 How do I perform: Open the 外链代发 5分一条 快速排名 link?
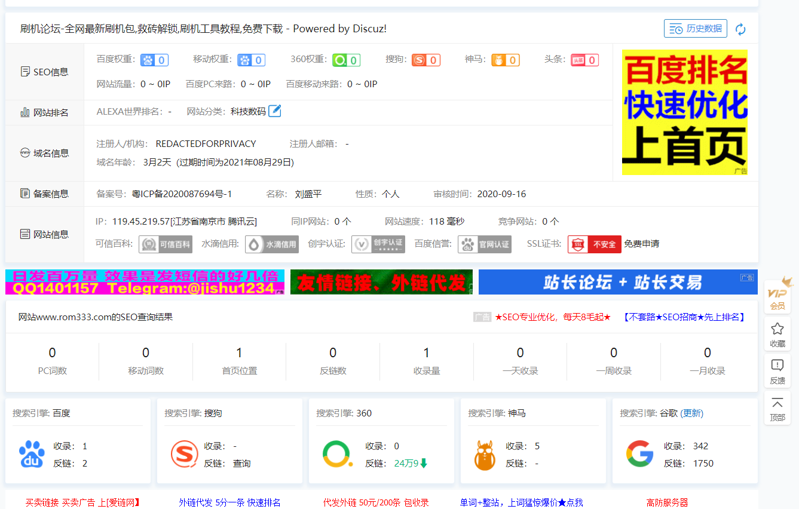coord(229,502)
